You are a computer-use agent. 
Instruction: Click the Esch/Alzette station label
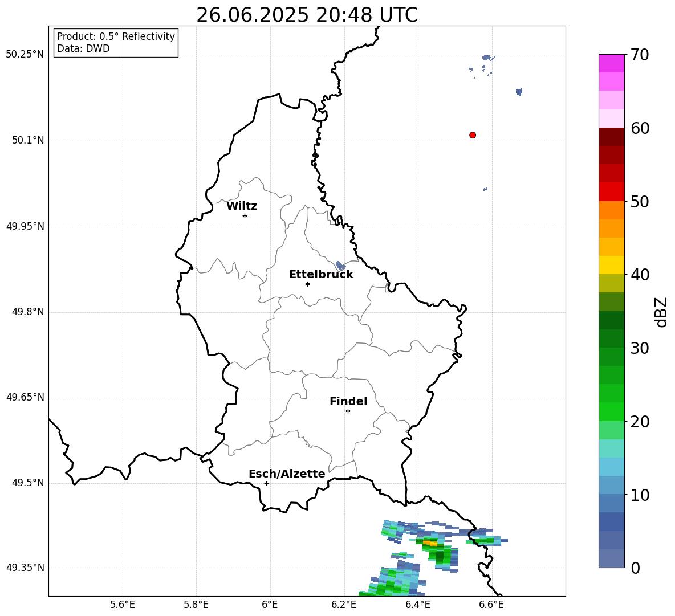287,474
